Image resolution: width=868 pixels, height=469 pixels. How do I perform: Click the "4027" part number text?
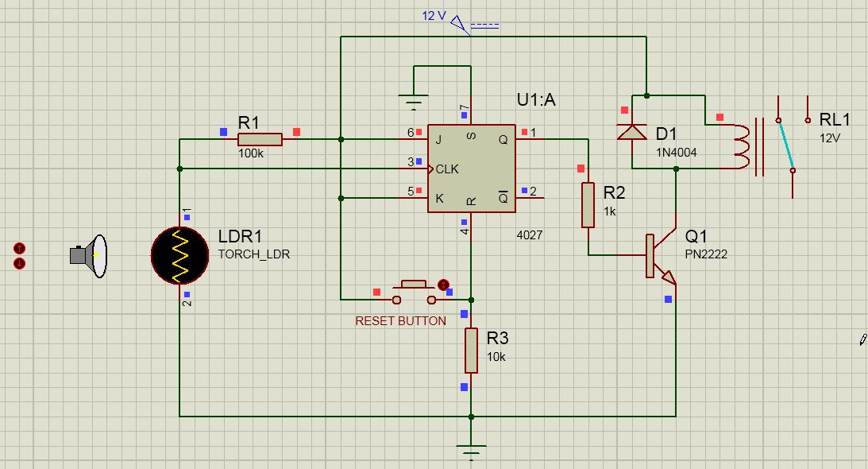(529, 235)
